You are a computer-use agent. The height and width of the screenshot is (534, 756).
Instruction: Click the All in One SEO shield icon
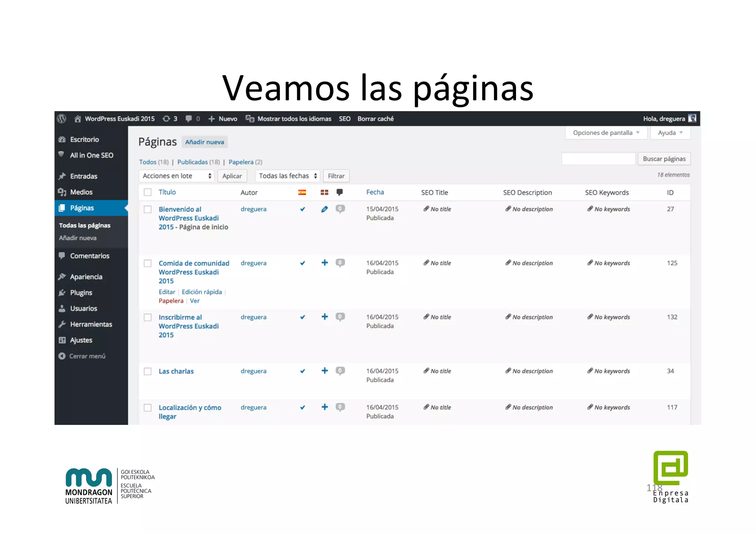pos(61,155)
